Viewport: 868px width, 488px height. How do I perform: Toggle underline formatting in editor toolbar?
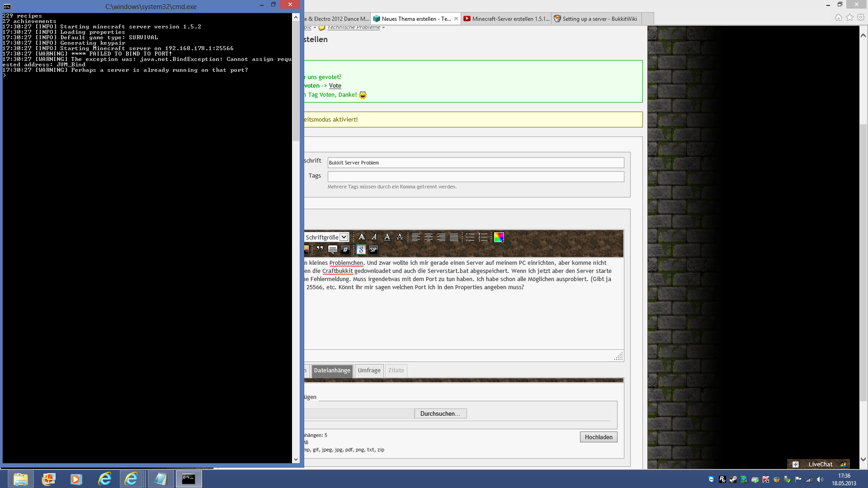pos(387,237)
